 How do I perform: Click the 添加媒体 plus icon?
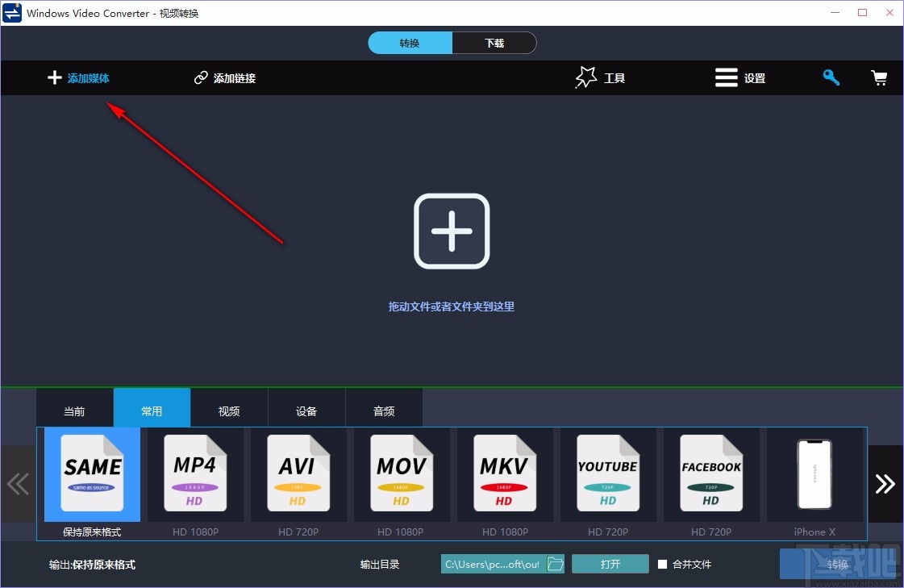coord(53,77)
